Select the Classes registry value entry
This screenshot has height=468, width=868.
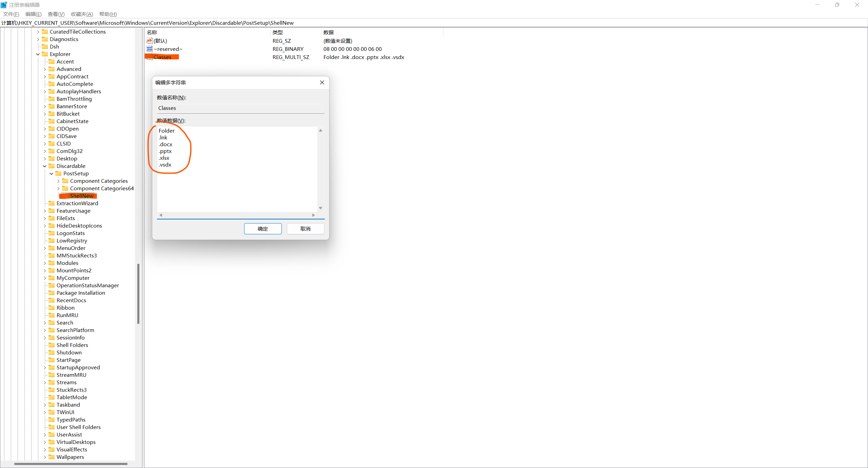click(x=163, y=57)
